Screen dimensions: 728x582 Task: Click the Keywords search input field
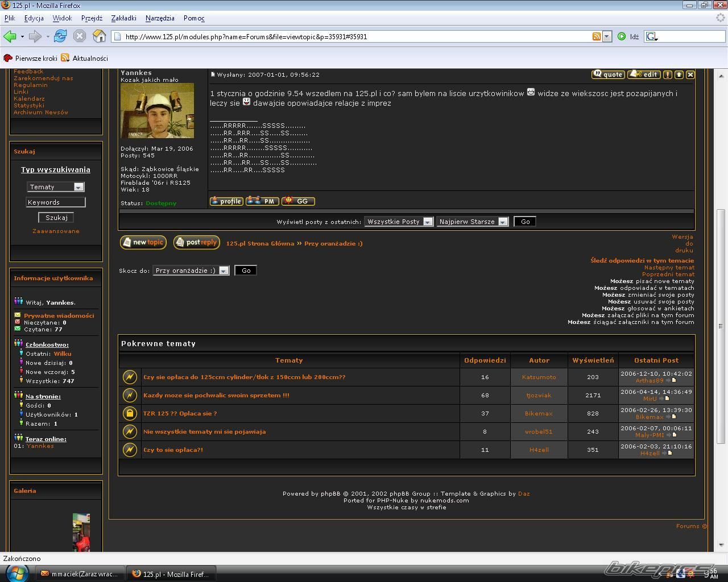click(x=56, y=202)
